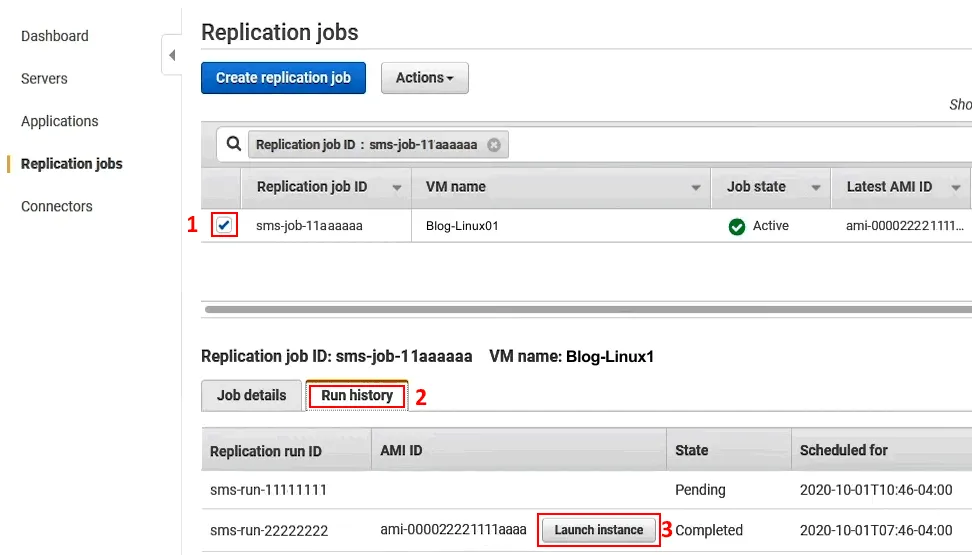
Task: Click the green Active status icon
Action: pyautogui.click(x=737, y=227)
